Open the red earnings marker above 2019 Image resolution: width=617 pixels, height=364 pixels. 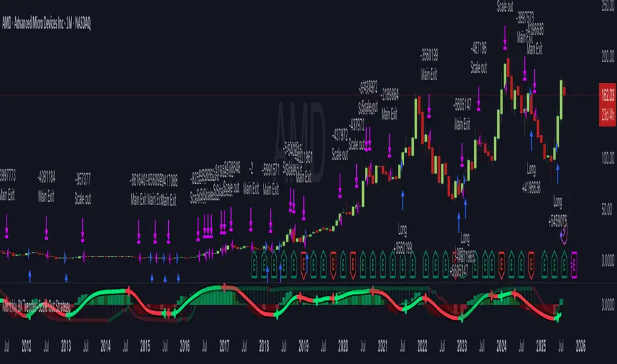[304, 265]
